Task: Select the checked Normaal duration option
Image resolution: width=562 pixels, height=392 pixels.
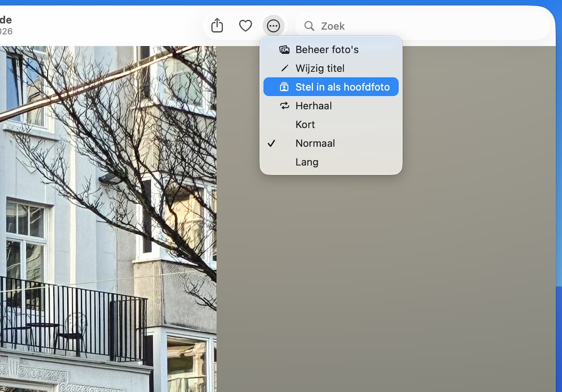Action: pyautogui.click(x=331, y=143)
